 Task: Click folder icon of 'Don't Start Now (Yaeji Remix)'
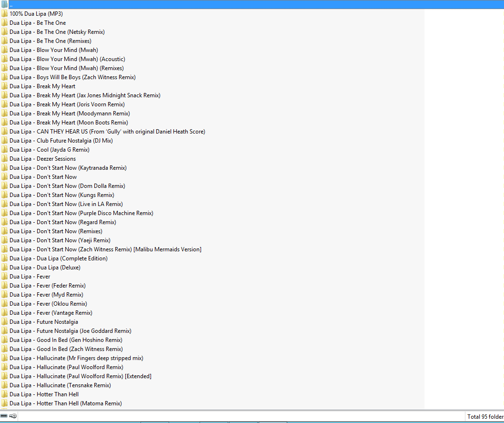tap(4, 240)
